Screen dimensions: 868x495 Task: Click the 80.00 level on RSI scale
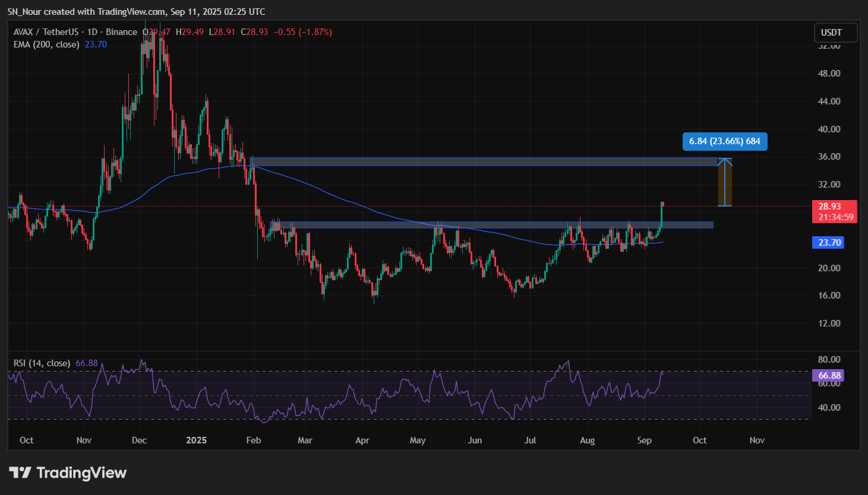[829, 360]
